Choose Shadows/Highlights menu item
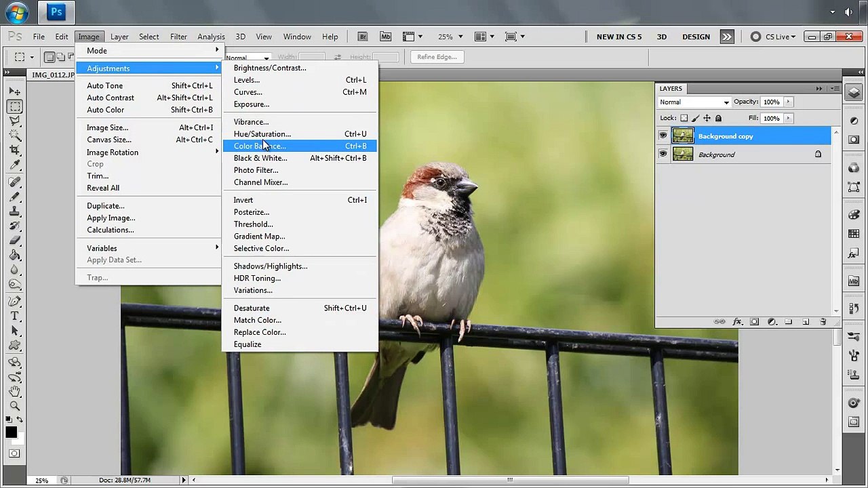This screenshot has height=488, width=868. pos(299,266)
